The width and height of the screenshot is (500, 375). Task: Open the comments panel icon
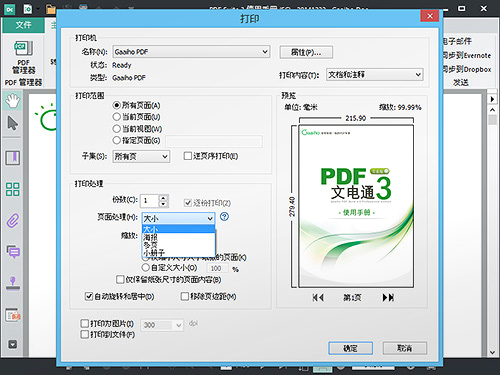coord(13,252)
